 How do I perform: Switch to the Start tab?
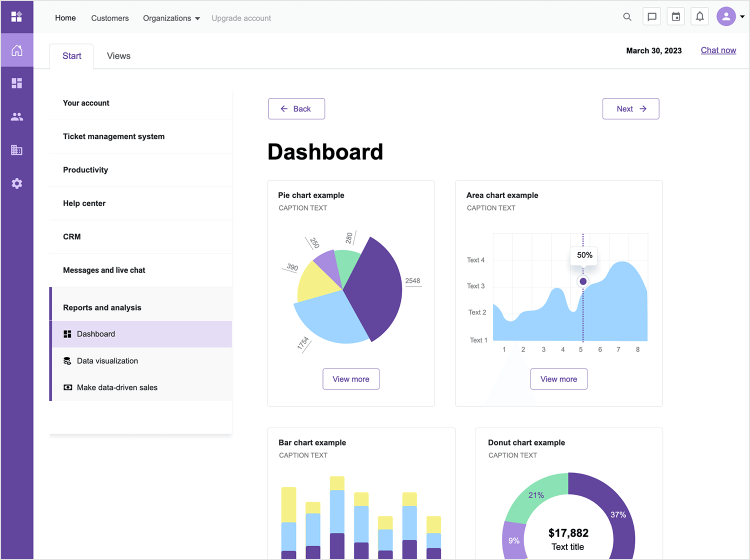point(71,56)
